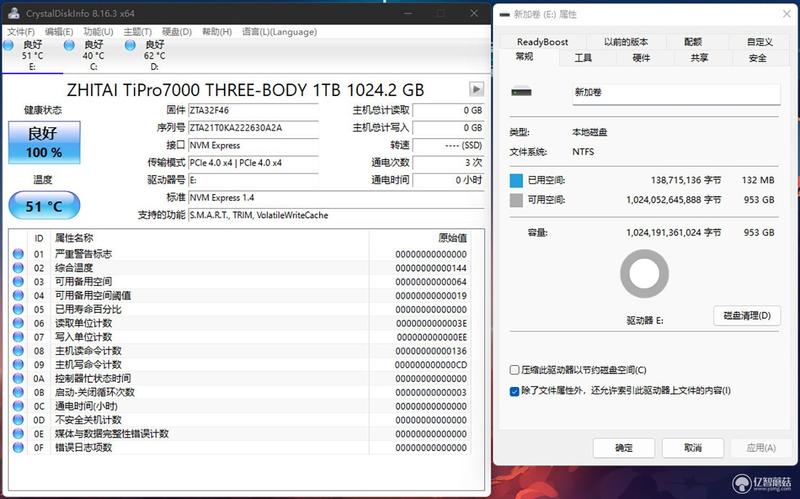The image size is (800, 499).
Task: Open the 文件(F) menu
Action: pyautogui.click(x=21, y=32)
